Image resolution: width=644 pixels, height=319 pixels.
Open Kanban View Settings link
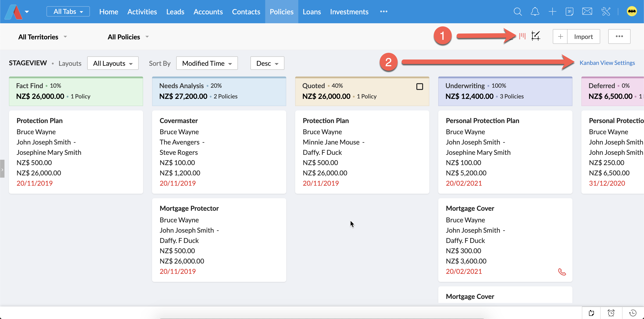[x=607, y=63]
